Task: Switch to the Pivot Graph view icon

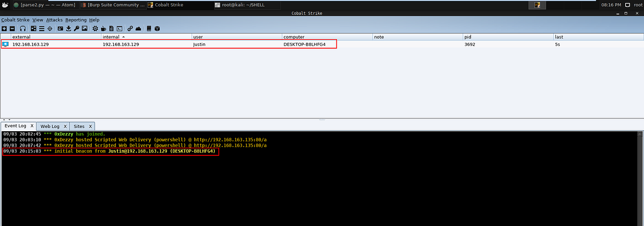Action: click(x=33, y=28)
